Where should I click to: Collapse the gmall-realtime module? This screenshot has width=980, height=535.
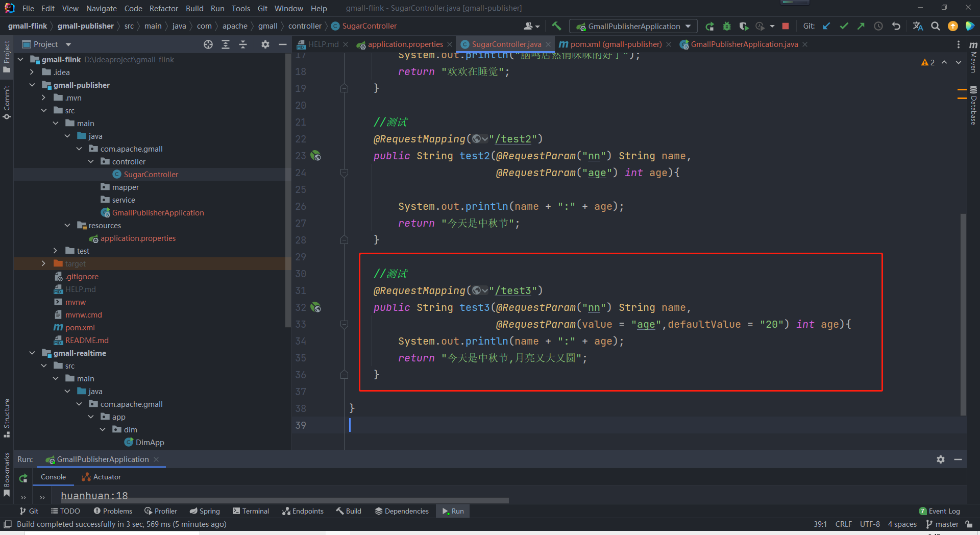pyautogui.click(x=32, y=353)
